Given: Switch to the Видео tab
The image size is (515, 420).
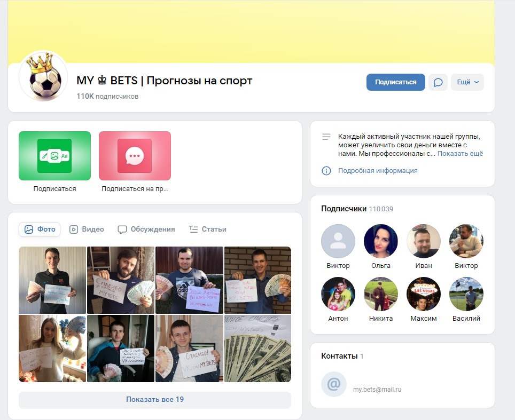Looking at the screenshot, I should pyautogui.click(x=87, y=229).
